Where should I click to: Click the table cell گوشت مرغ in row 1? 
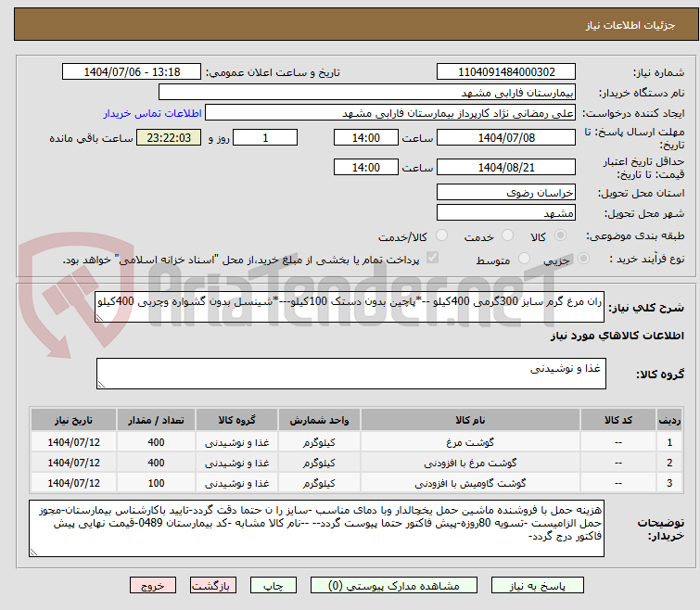pyautogui.click(x=470, y=442)
